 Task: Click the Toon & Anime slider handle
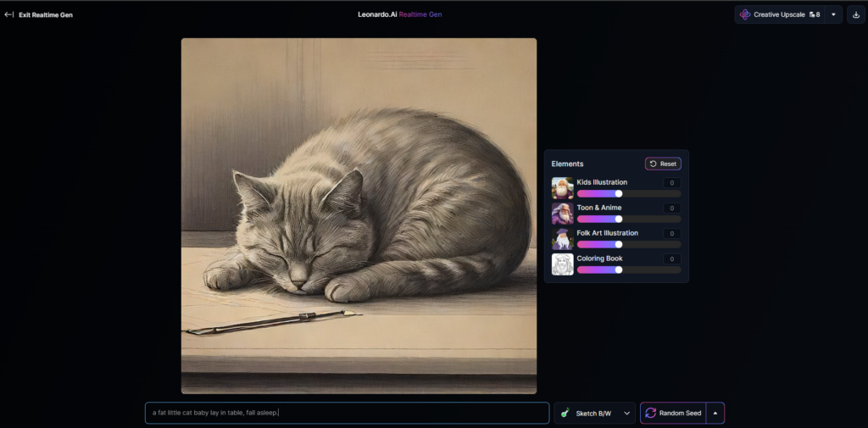(619, 219)
